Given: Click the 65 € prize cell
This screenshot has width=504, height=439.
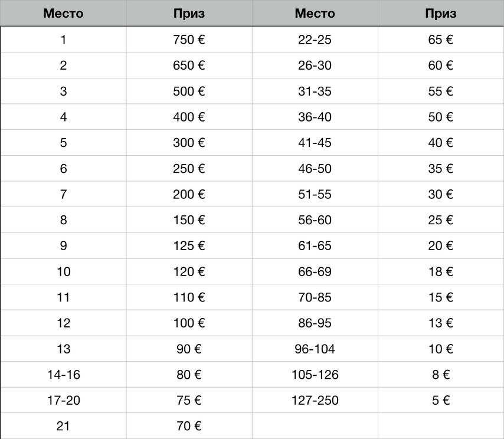Looking at the screenshot, I should (x=441, y=40).
